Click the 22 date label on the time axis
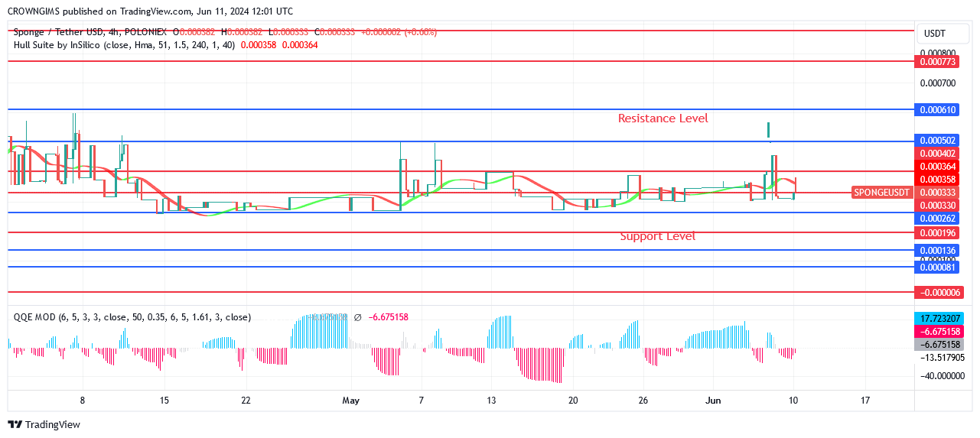980x438 pixels. click(246, 401)
